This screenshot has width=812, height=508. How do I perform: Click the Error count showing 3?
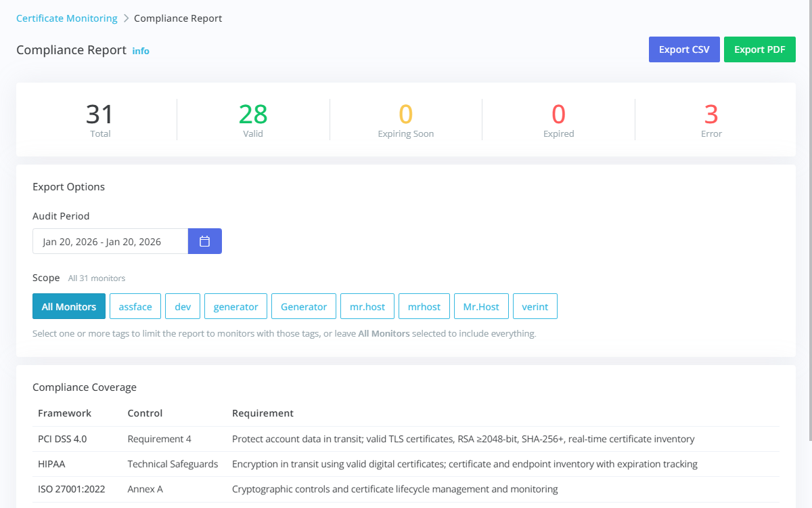click(711, 119)
